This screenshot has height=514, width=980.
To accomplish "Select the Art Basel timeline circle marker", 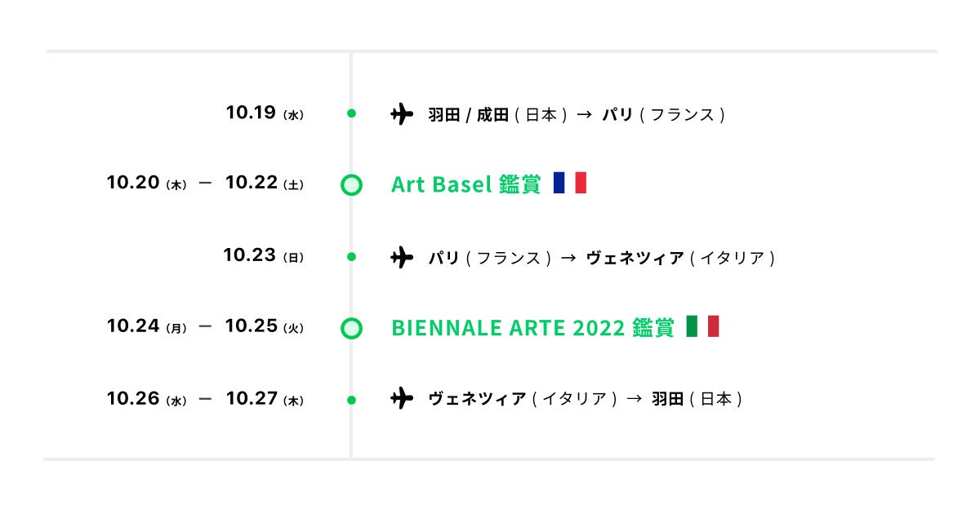I will [x=351, y=185].
